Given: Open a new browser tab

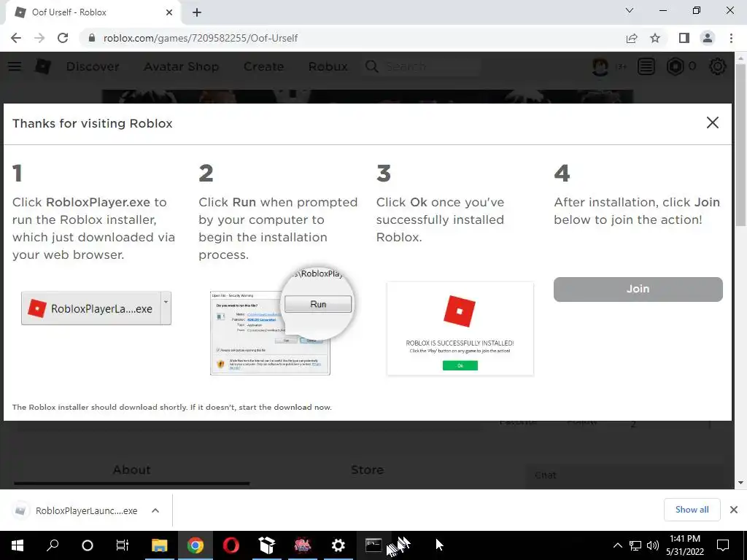Looking at the screenshot, I should (x=197, y=12).
